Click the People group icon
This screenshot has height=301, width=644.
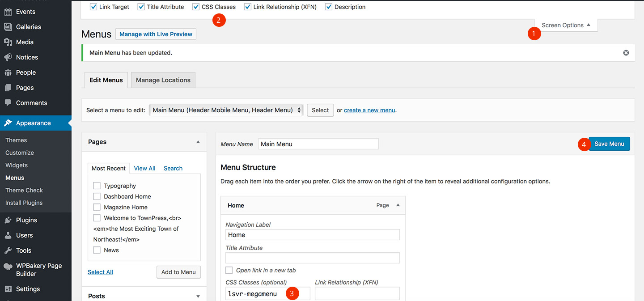pyautogui.click(x=8, y=72)
